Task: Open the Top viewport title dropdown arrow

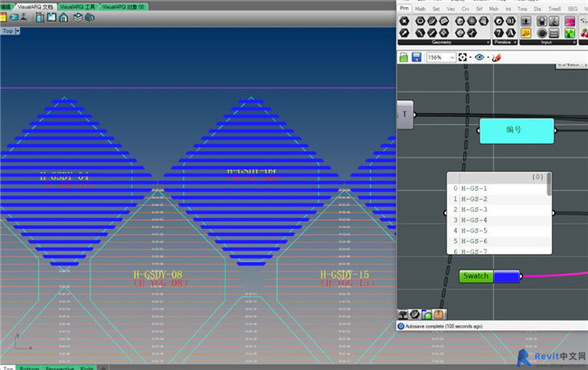Action: coord(17,31)
